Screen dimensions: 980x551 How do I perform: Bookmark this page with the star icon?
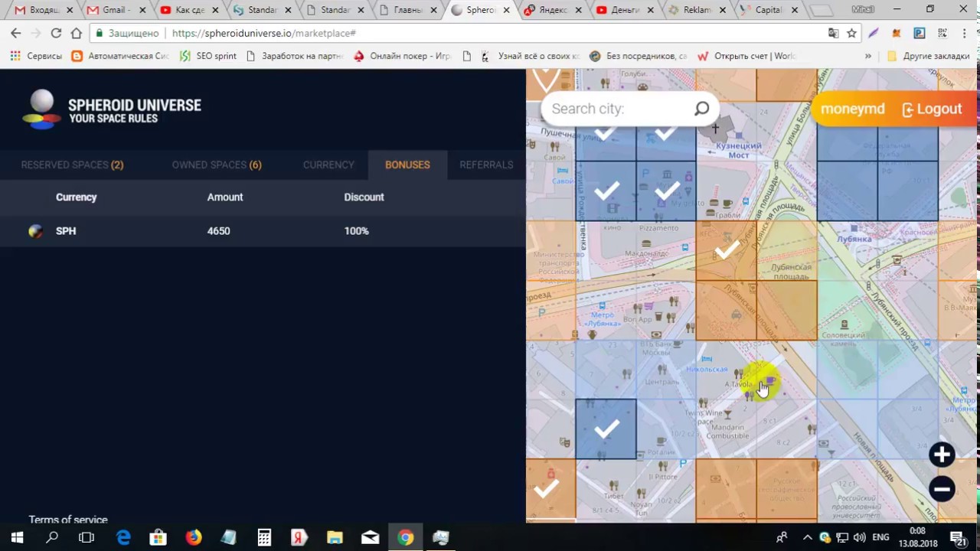[851, 34]
